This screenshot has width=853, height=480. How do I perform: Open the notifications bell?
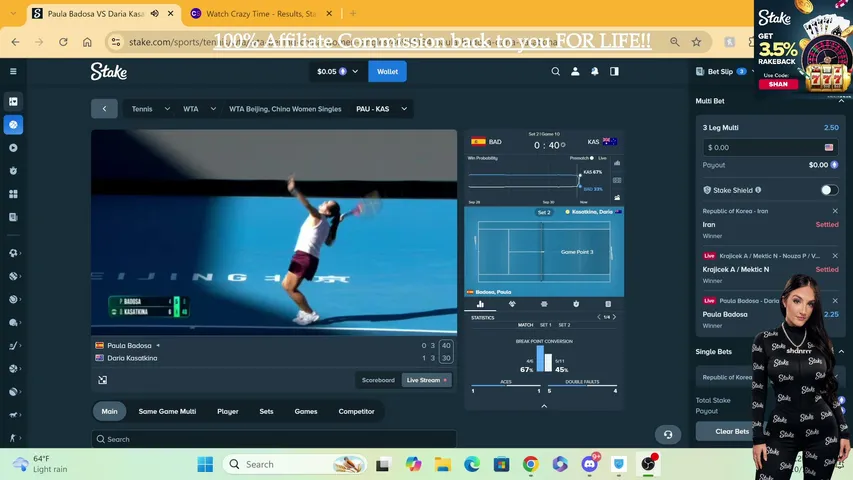coord(595,71)
